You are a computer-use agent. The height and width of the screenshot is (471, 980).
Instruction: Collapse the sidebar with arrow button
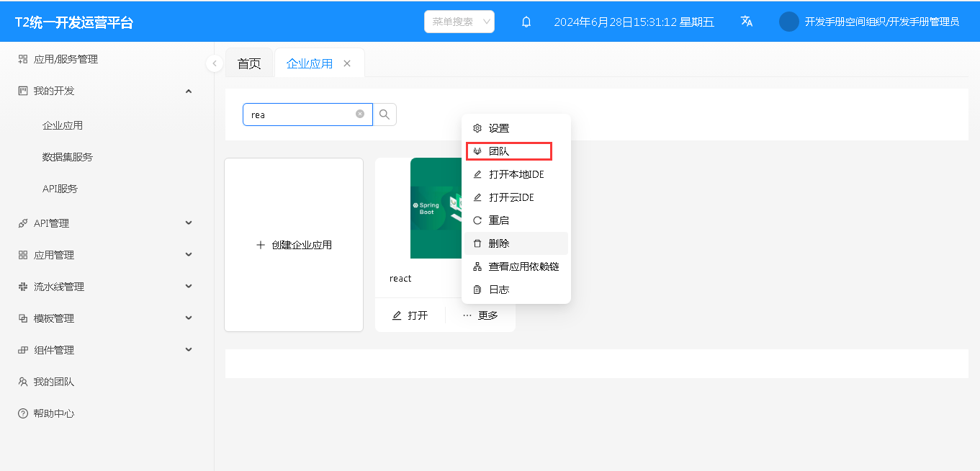coord(214,63)
